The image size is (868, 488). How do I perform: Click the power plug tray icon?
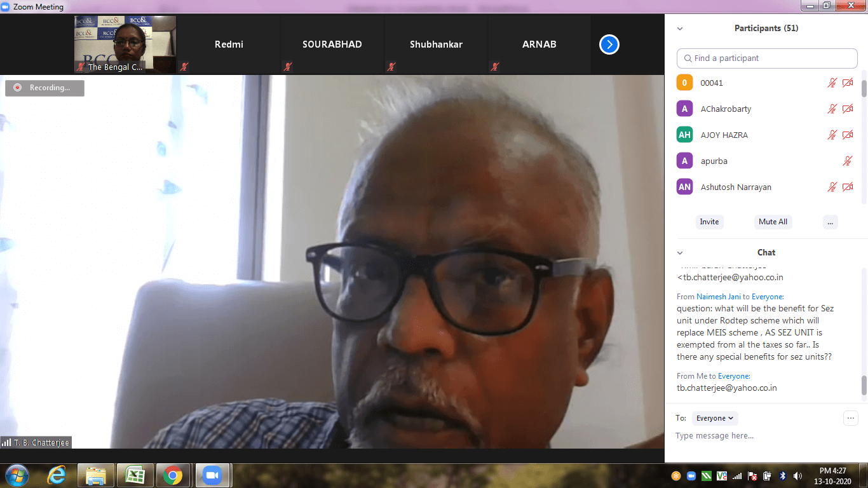click(x=768, y=476)
